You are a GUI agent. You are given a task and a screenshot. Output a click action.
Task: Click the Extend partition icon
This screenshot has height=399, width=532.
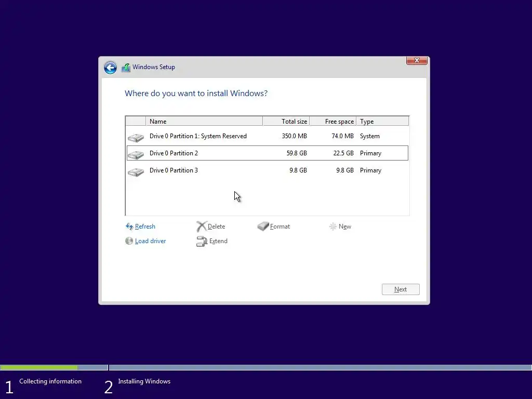(202, 241)
